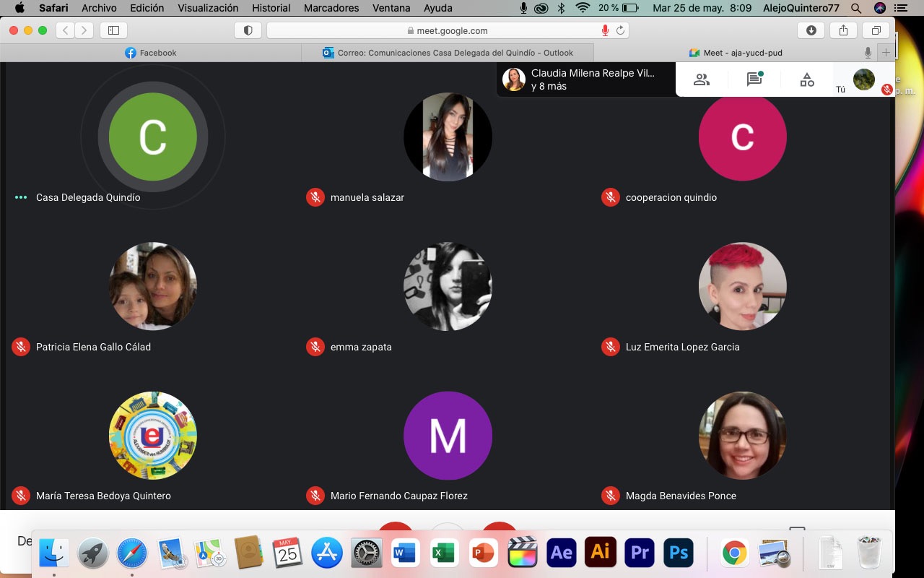This screenshot has width=924, height=578.
Task: Open the Ventana menu
Action: (392, 8)
